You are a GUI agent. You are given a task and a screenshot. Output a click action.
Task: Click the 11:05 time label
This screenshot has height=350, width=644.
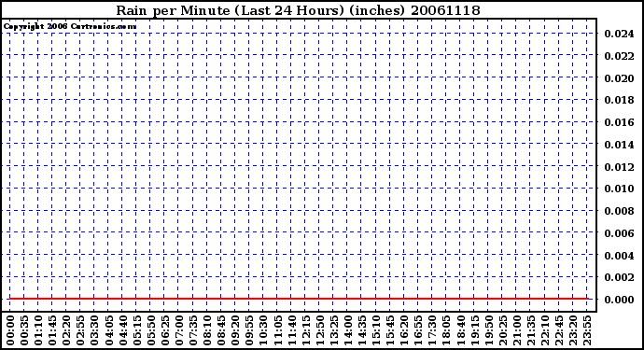click(x=277, y=330)
